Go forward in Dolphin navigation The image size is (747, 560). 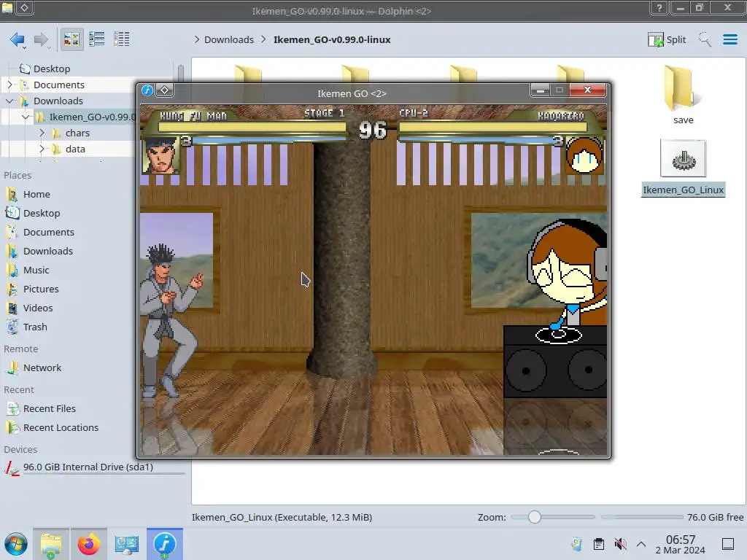click(x=42, y=39)
